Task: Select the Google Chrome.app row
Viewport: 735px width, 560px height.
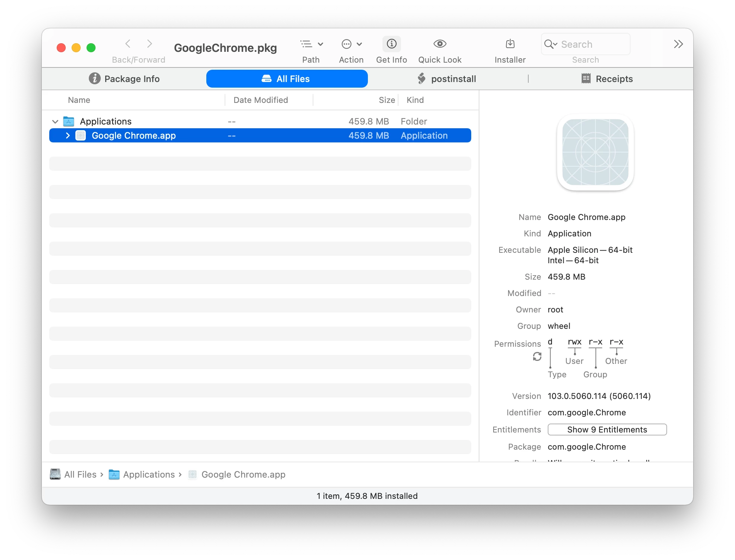Action: click(x=260, y=136)
